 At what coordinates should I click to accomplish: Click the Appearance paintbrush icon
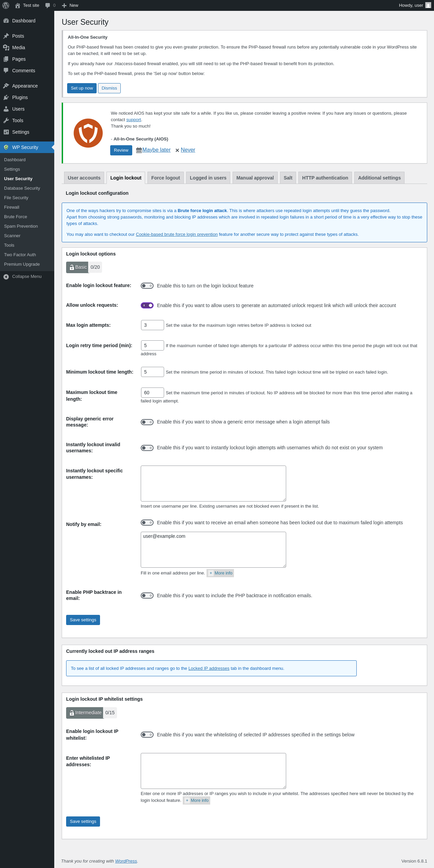coord(6,86)
